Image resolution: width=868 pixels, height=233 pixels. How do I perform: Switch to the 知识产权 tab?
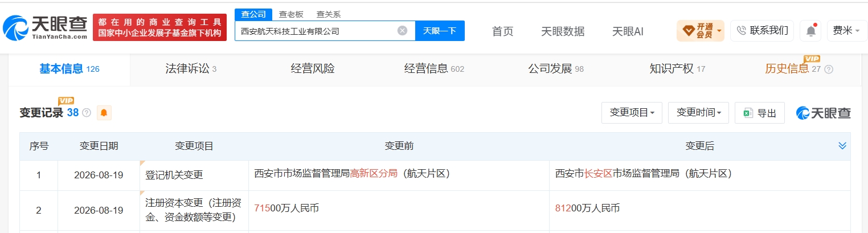point(677,69)
